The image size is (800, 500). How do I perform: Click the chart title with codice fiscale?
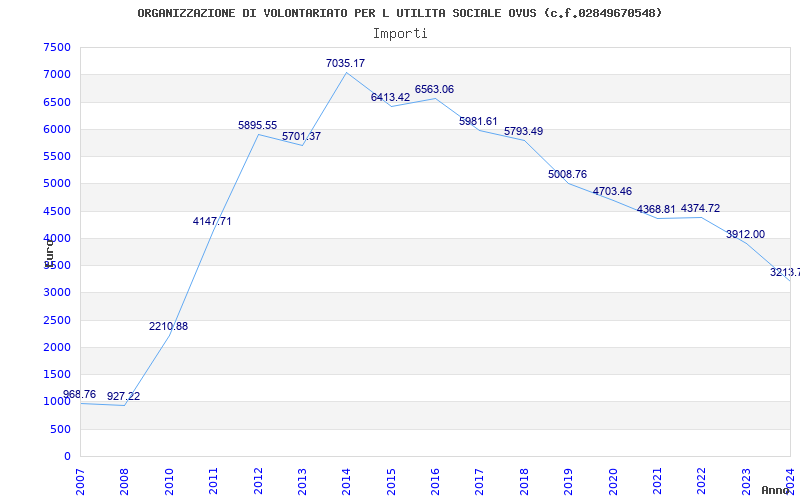(399, 13)
